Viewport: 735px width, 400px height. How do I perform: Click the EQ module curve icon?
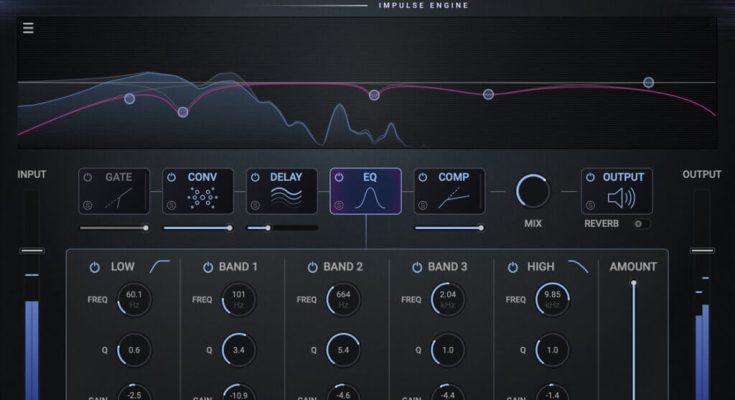pyautogui.click(x=371, y=198)
